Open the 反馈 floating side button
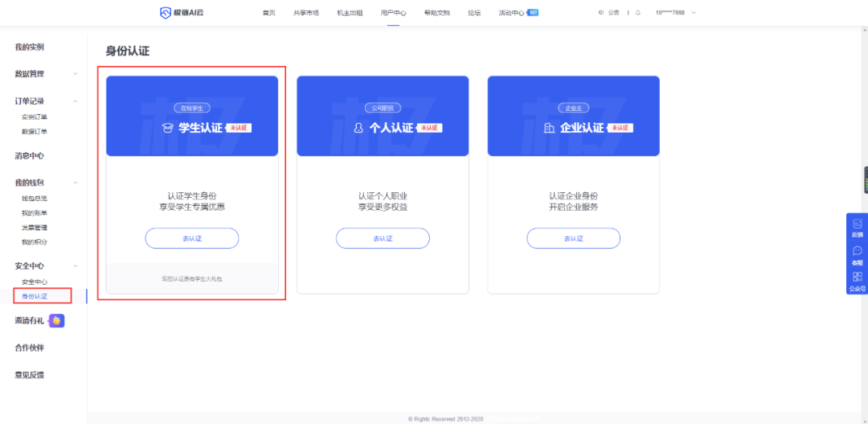This screenshot has width=868, height=424. coord(858,228)
